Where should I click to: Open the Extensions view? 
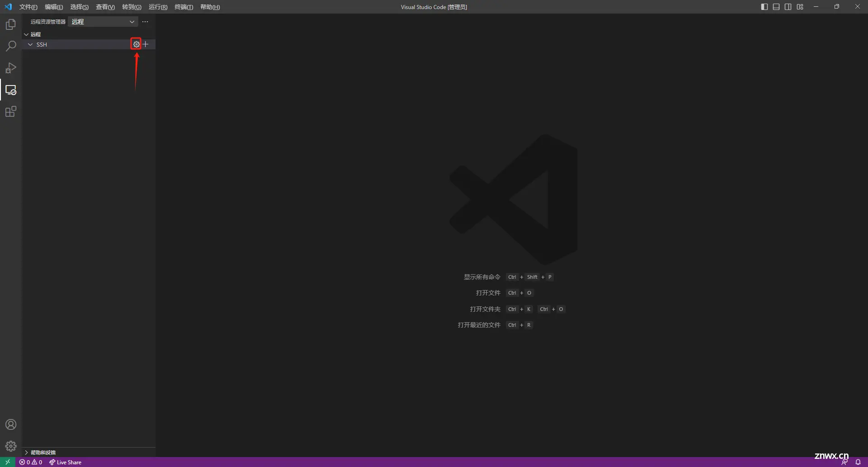pos(11,111)
